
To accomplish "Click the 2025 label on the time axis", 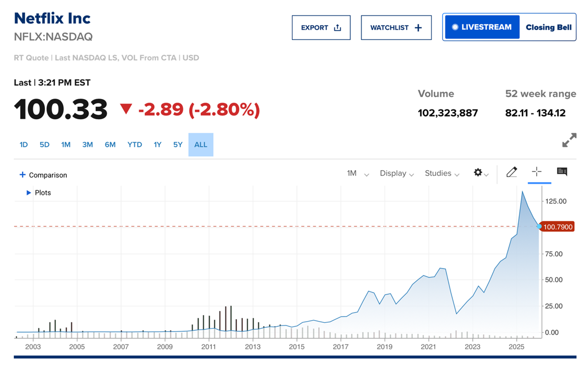I will (516, 347).
